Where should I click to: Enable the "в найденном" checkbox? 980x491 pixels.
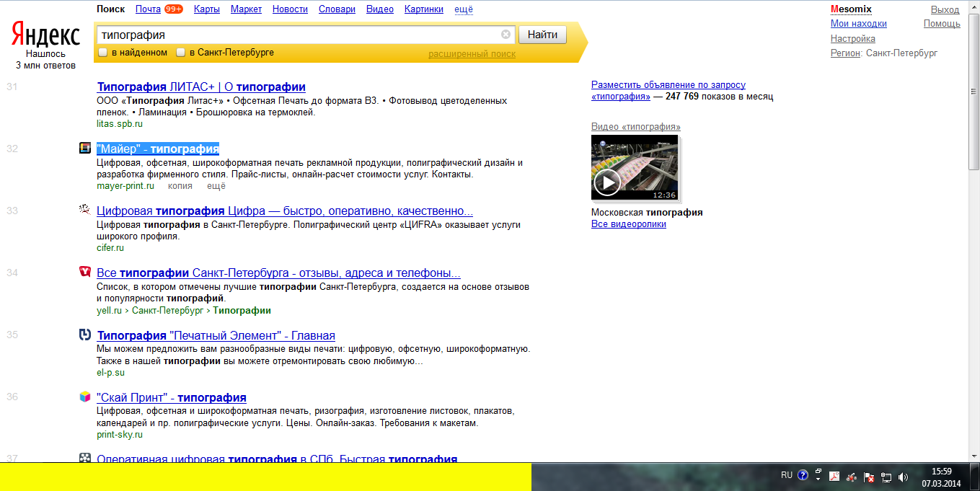pos(103,53)
